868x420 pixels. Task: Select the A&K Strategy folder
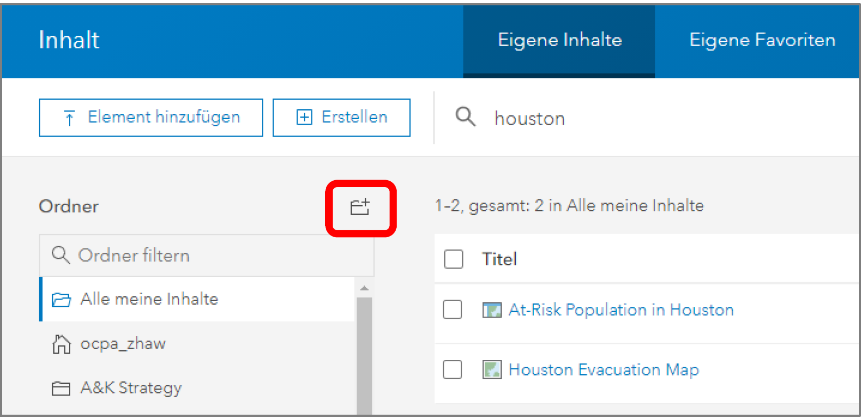point(131,388)
